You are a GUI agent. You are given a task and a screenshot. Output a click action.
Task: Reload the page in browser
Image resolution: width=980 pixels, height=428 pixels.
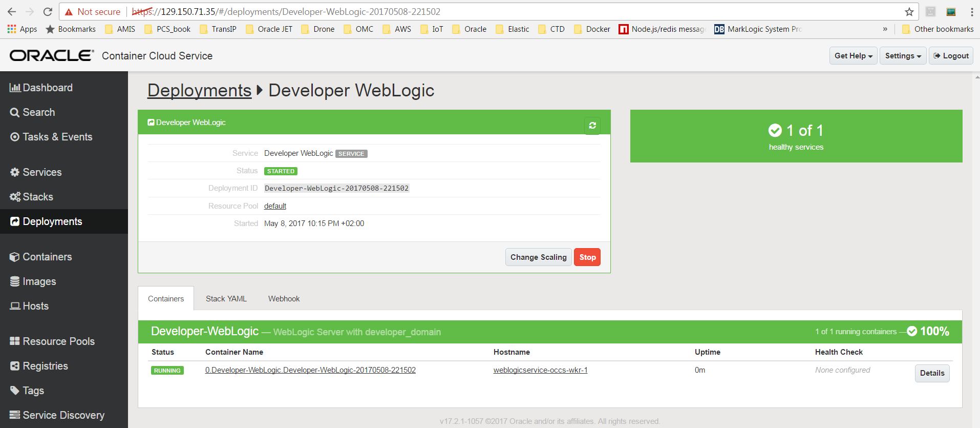click(48, 12)
